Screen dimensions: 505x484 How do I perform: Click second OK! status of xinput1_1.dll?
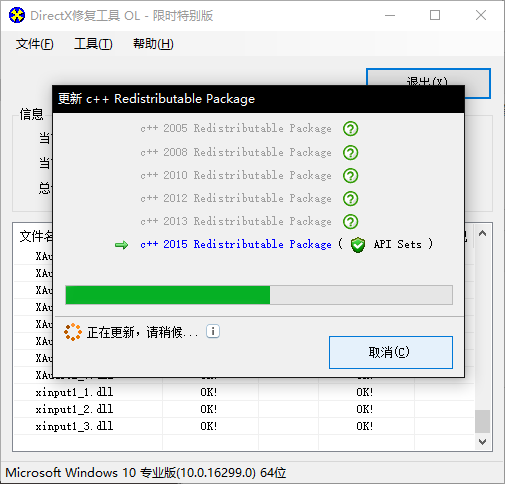(x=365, y=392)
